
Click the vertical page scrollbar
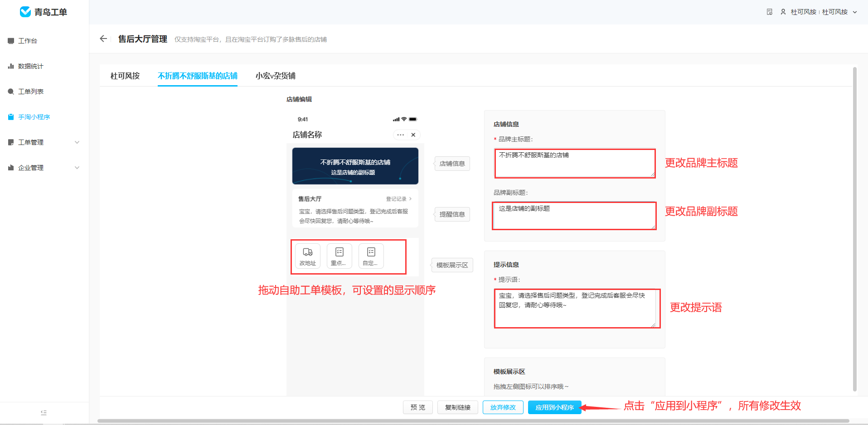click(855, 229)
